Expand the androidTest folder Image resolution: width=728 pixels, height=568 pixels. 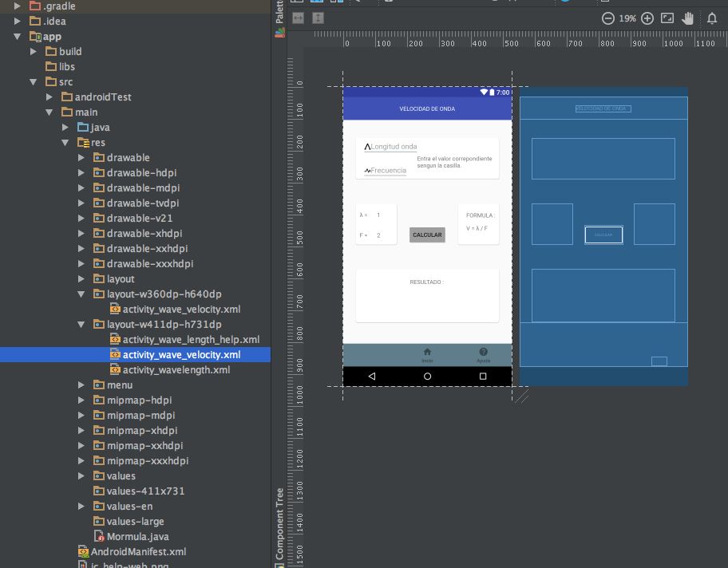click(x=49, y=97)
